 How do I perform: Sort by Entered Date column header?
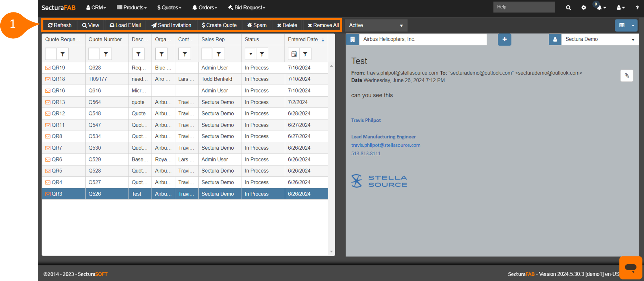(306, 39)
